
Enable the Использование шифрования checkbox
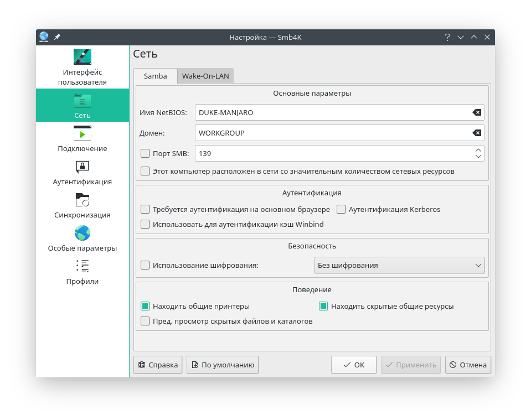coord(145,265)
